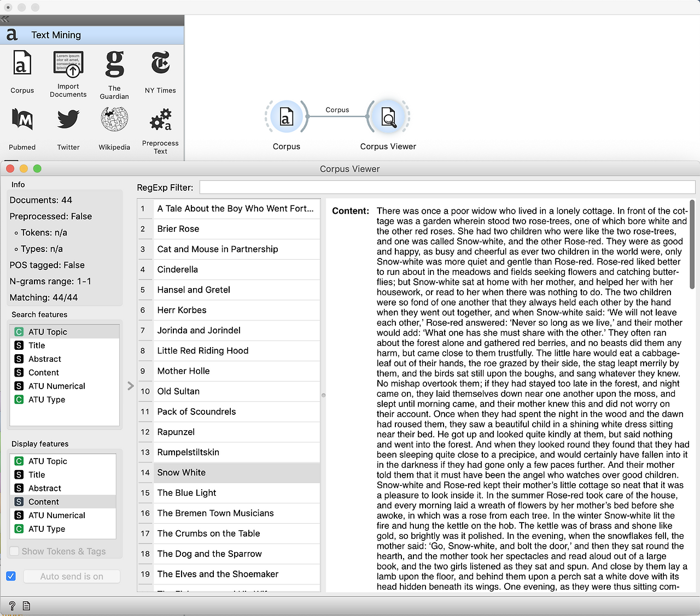Open help with the question mark icon

12,606
